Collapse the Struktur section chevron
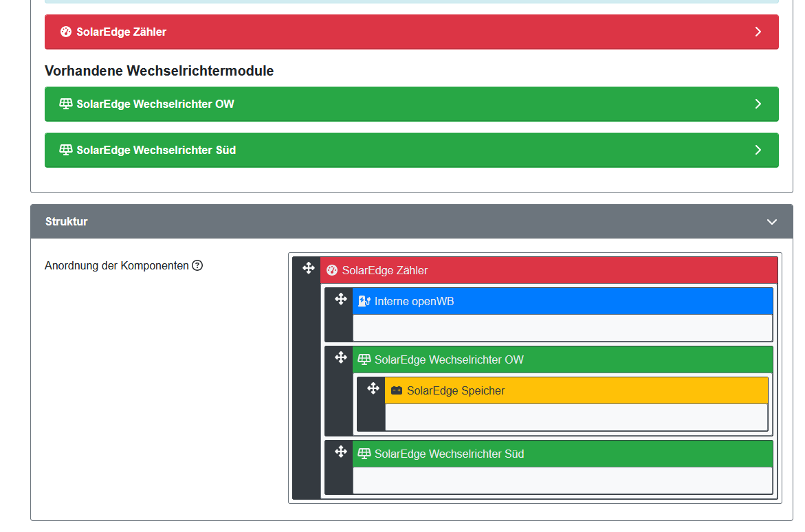The height and width of the screenshot is (532, 805). pyautogui.click(x=771, y=222)
